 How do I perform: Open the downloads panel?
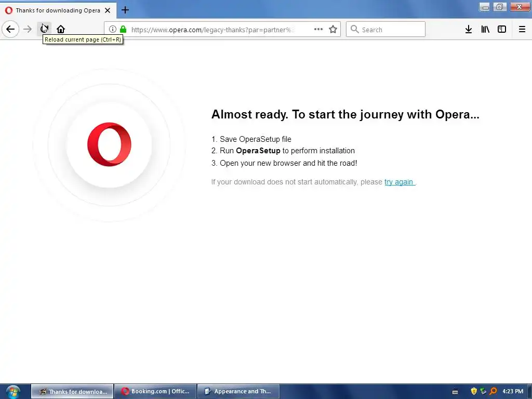[469, 30]
